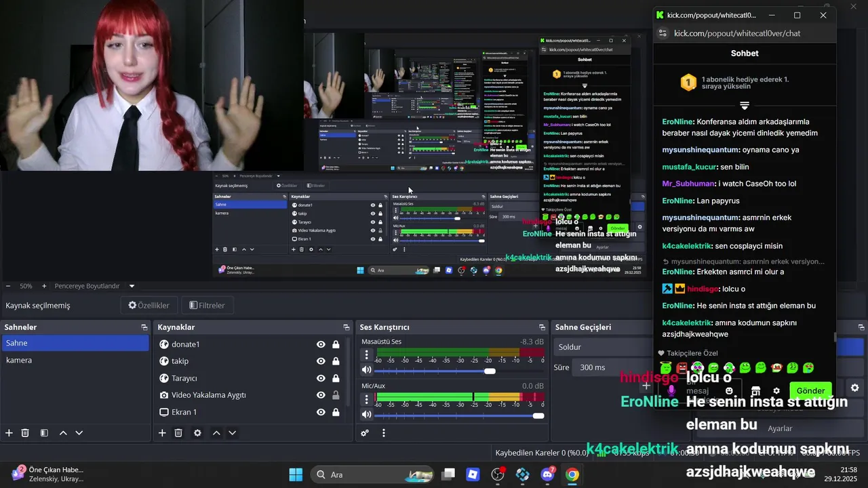
Task: Click taskbar Ara search box
Action: coord(372,474)
